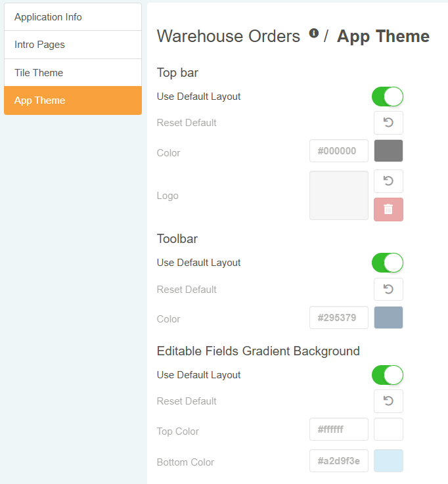The width and height of the screenshot is (448, 484).
Task: Select the App Theme sidebar item
Action: click(72, 100)
